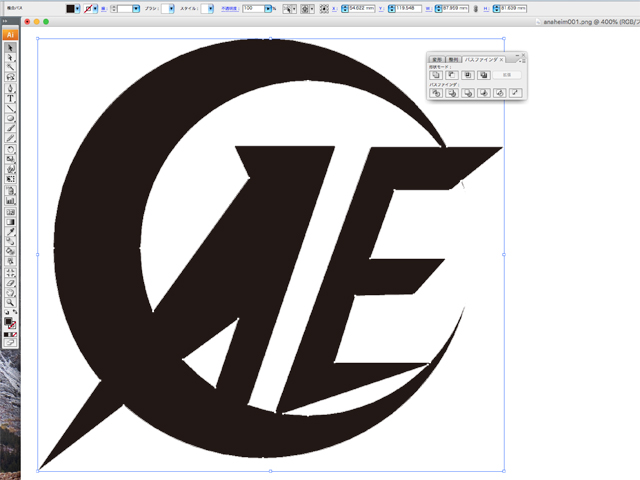Select the Pen tool

pos(10,88)
